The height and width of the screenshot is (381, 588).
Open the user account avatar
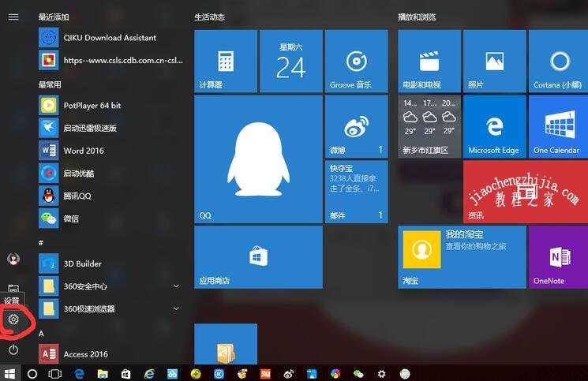pos(13,259)
